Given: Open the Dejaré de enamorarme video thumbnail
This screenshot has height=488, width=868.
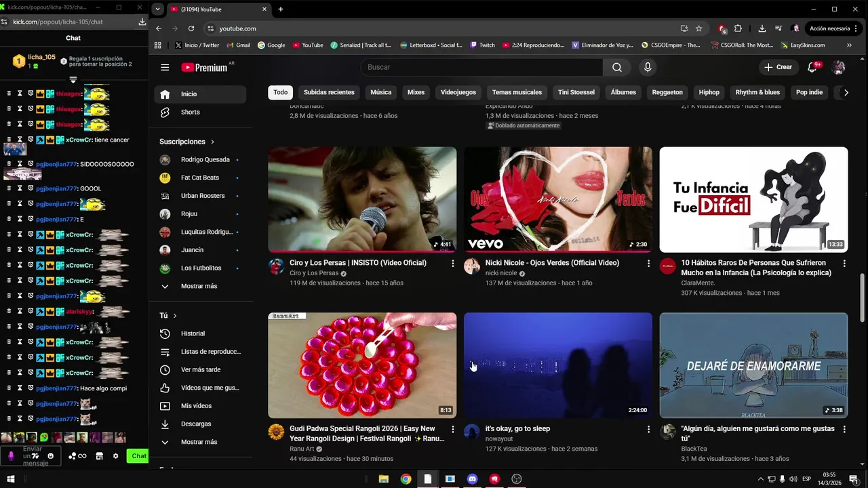Looking at the screenshot, I should pos(753,365).
